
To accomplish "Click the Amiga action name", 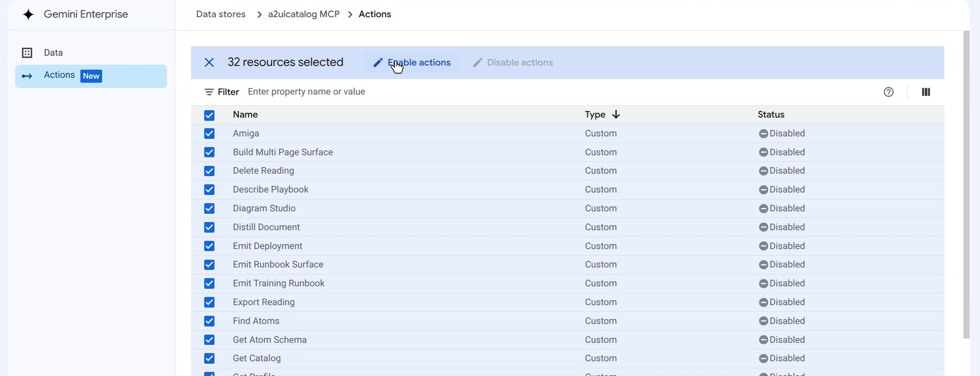I will click(x=246, y=134).
